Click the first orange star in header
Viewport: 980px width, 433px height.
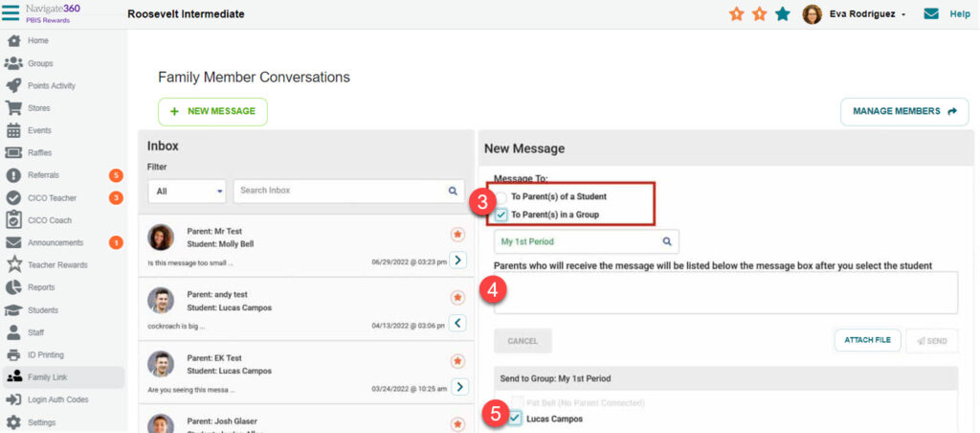(736, 13)
